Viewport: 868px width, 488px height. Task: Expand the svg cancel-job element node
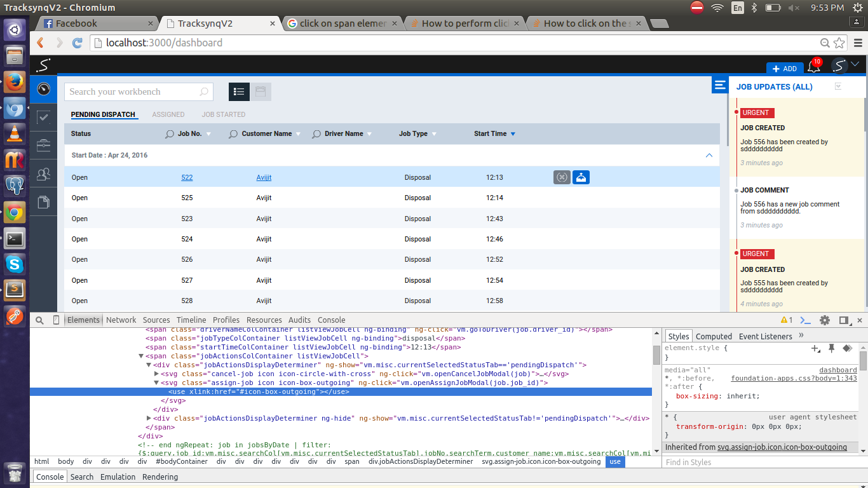coord(156,374)
